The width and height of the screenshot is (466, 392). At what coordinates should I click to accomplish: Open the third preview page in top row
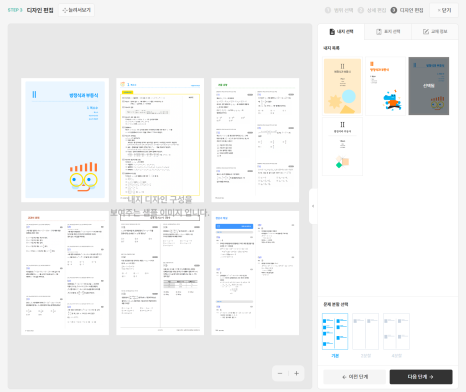pyautogui.click(x=255, y=140)
